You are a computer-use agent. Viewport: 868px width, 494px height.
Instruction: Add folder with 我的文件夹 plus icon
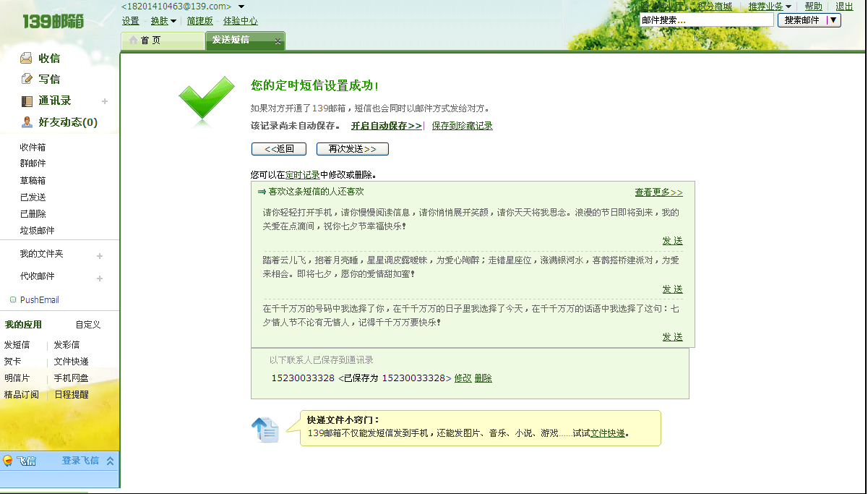[100, 256]
